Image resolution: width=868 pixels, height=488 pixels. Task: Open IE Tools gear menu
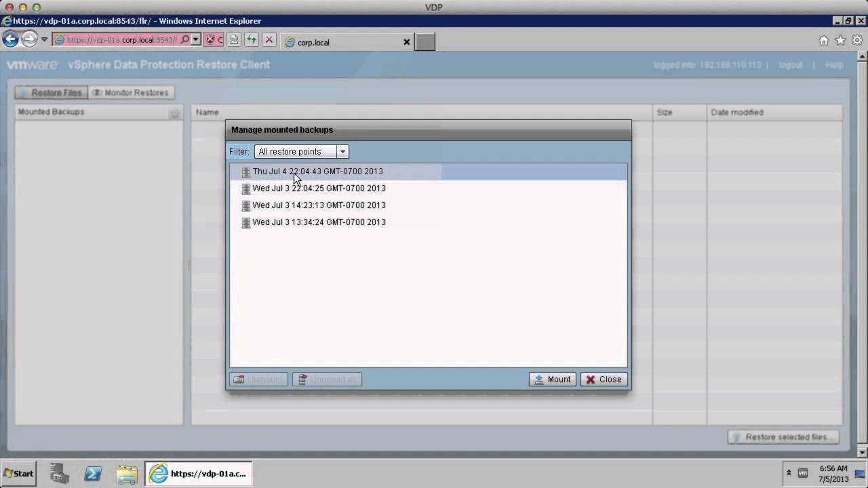click(x=857, y=41)
